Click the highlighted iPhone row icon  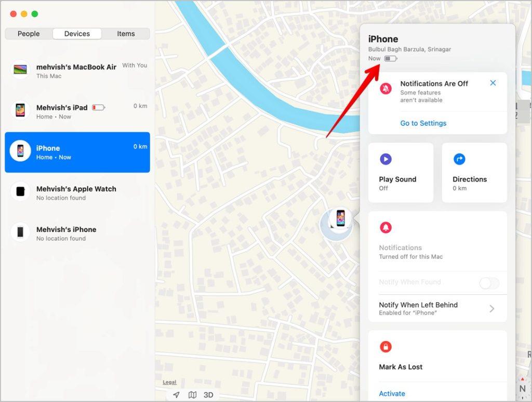coord(20,151)
